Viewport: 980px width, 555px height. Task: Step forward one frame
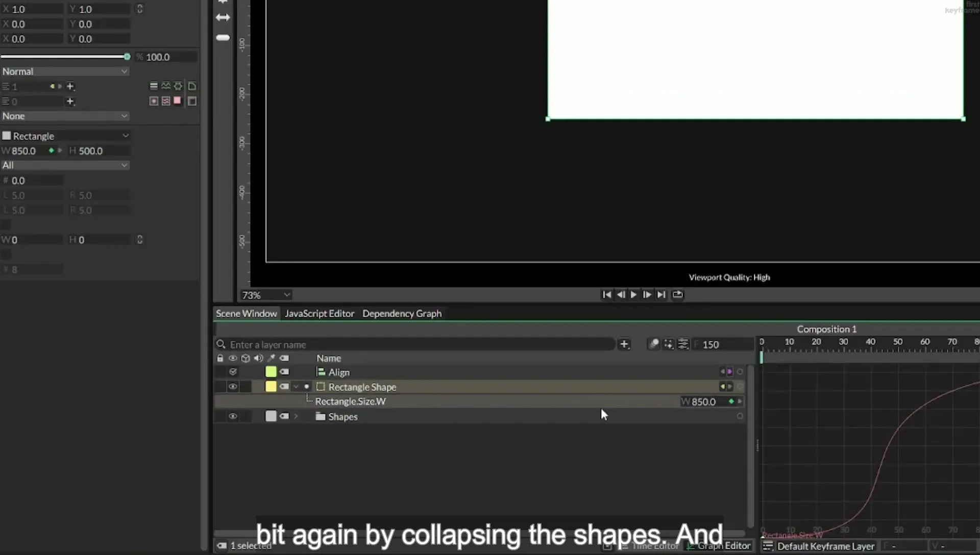click(647, 295)
